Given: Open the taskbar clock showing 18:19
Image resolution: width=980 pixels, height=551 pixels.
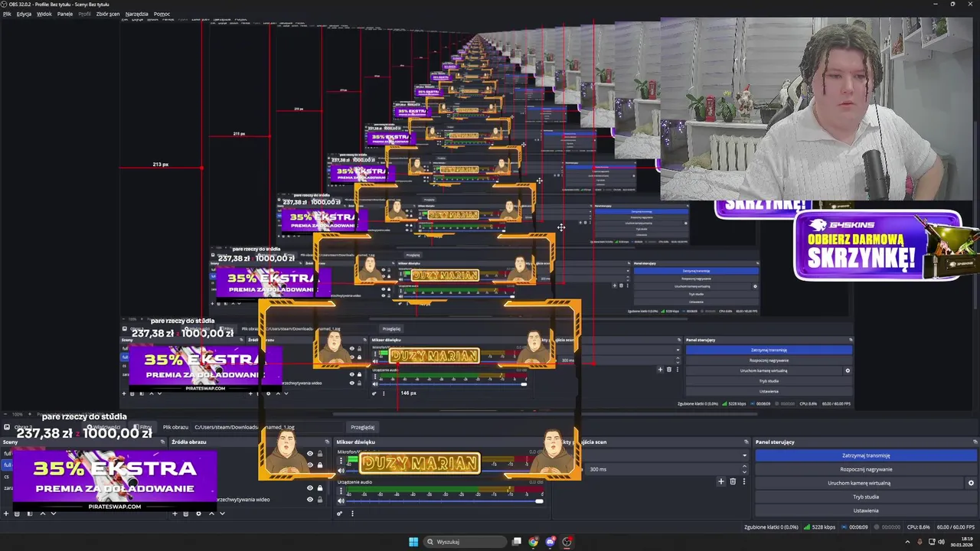Looking at the screenshot, I should pyautogui.click(x=962, y=542).
